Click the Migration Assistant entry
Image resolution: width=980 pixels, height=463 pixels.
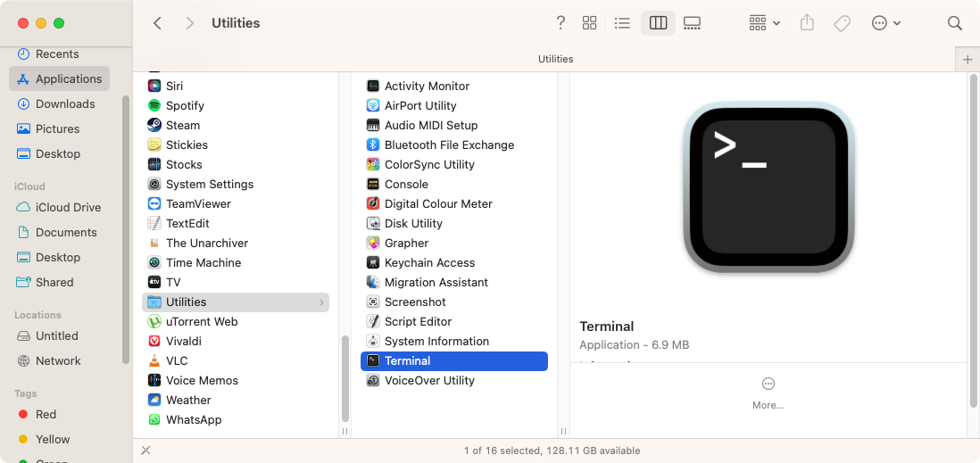click(x=453, y=283)
